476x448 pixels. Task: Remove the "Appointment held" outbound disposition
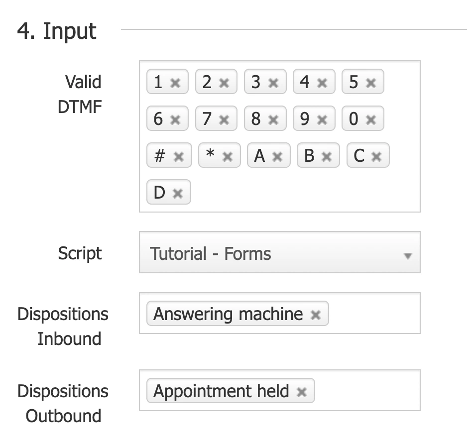point(303,391)
